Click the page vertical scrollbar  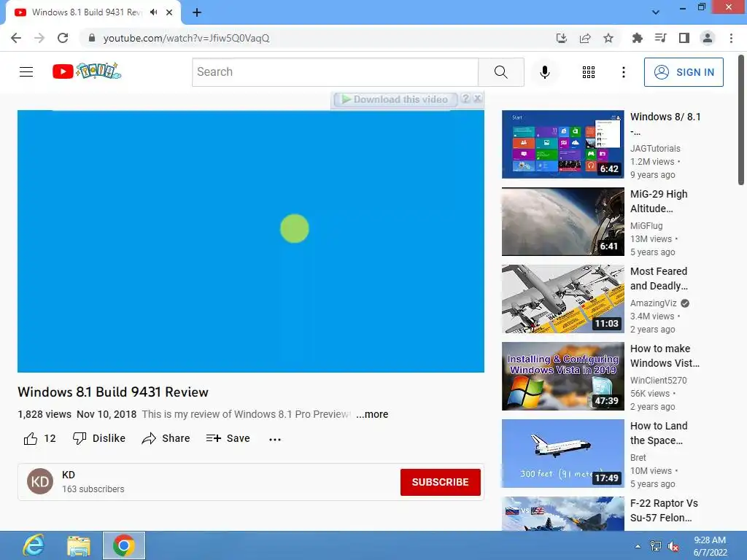[741, 120]
